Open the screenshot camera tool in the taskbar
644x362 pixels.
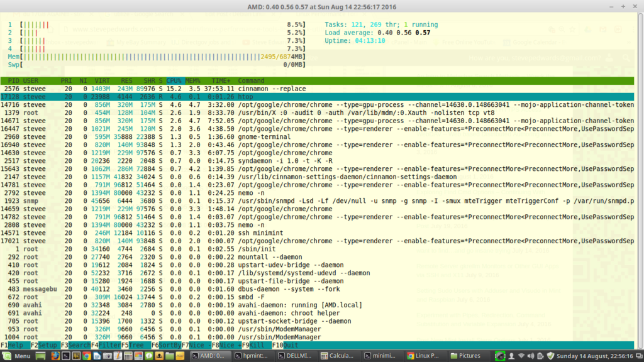[108, 356]
